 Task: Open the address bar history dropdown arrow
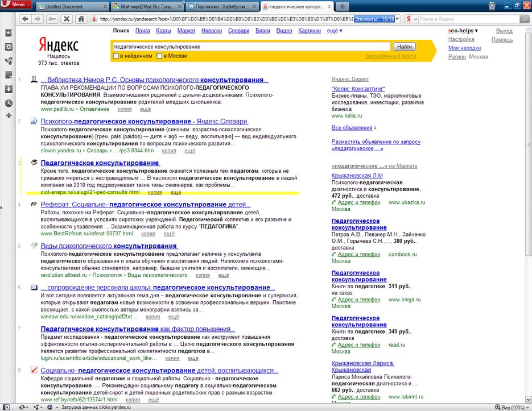tap(397, 19)
